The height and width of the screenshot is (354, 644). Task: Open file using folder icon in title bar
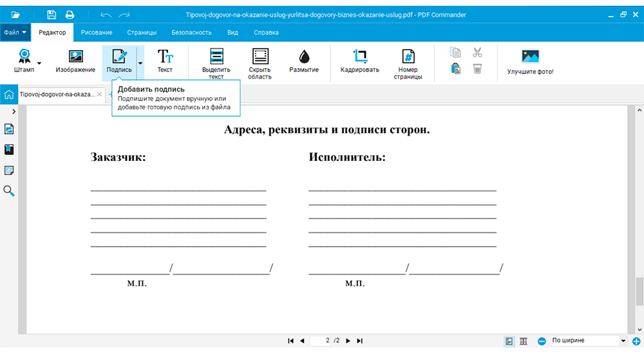point(15,15)
